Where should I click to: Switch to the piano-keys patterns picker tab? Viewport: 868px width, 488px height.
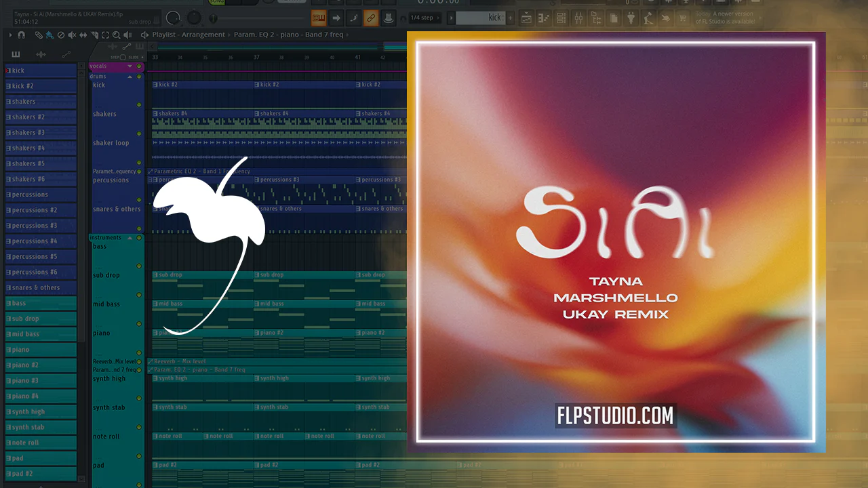tap(16, 54)
